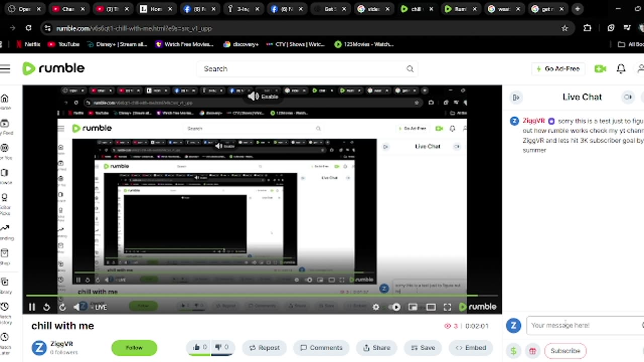Click the gift icon in chat
The height and width of the screenshot is (362, 644).
coord(532,351)
